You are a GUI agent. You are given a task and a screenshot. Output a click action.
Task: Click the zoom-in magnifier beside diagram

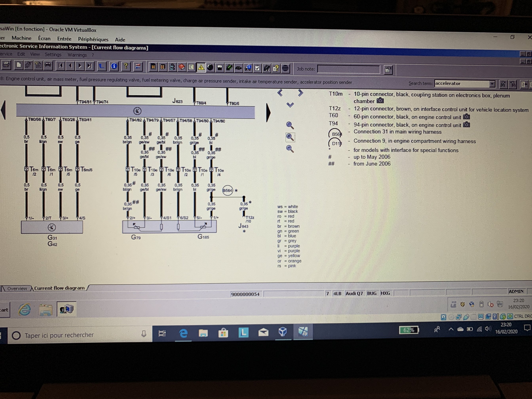click(x=290, y=137)
